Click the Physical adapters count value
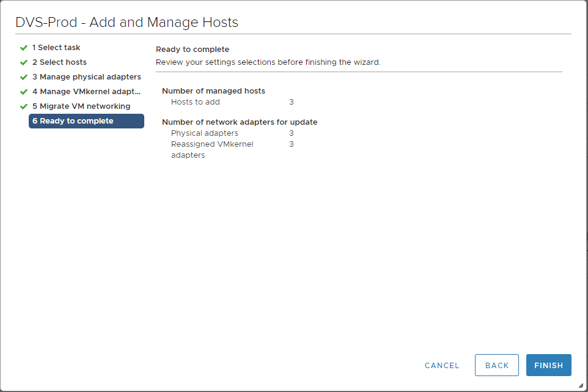This screenshot has width=588, height=392. click(292, 133)
